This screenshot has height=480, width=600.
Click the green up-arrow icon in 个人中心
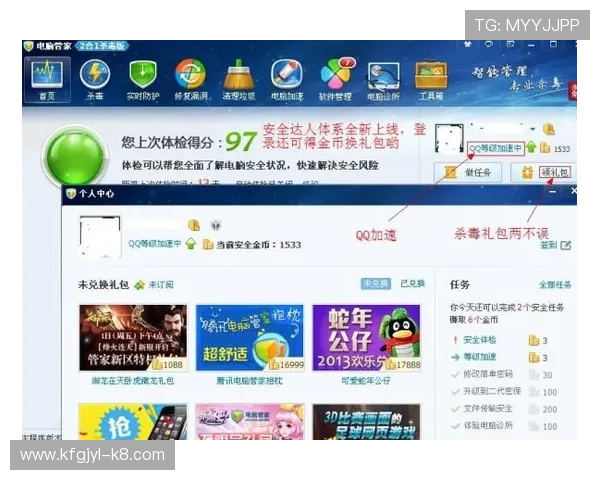[191, 244]
